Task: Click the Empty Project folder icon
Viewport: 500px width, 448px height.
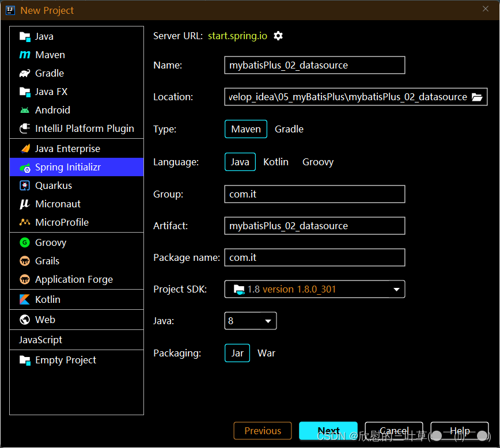Action: coord(25,360)
